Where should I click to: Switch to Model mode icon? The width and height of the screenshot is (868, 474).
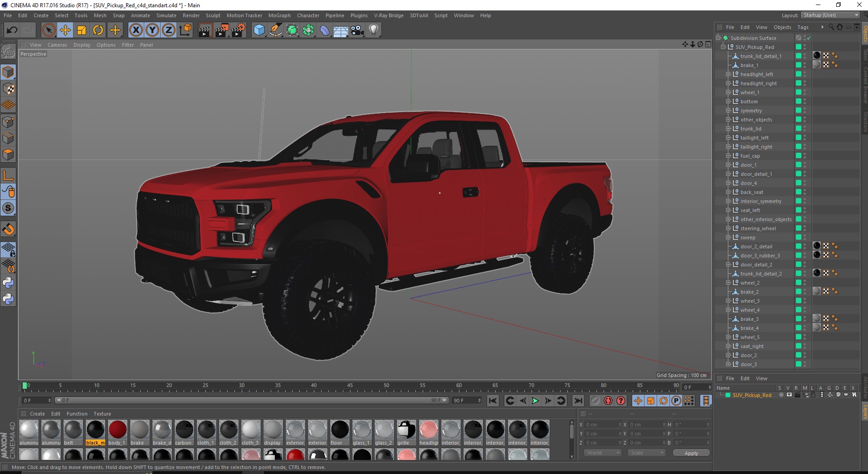tap(8, 72)
